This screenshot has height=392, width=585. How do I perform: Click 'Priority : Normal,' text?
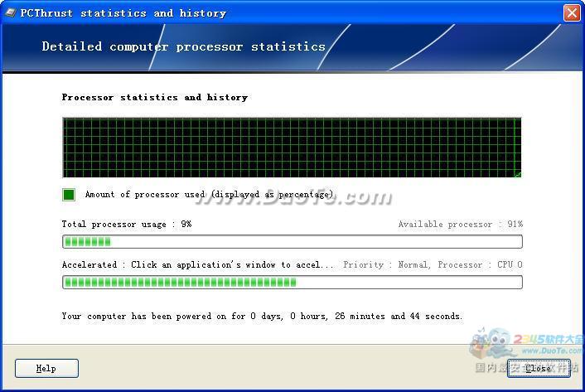click(x=387, y=265)
